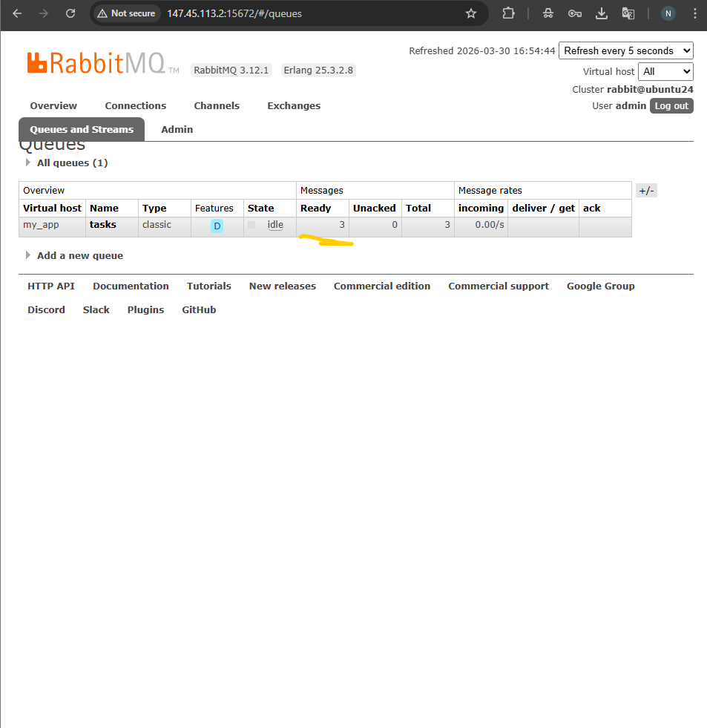Click the browser forward arrow
Image resolution: width=707 pixels, height=728 pixels.
click(x=44, y=13)
